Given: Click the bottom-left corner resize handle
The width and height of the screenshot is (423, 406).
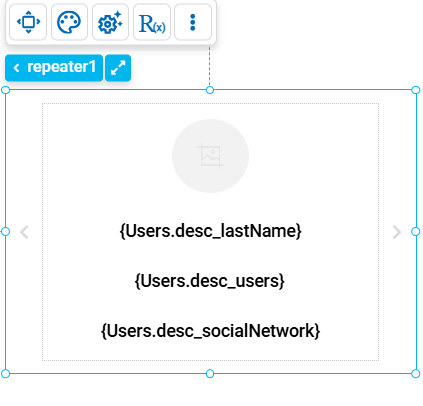Looking at the screenshot, I should coord(5,374).
